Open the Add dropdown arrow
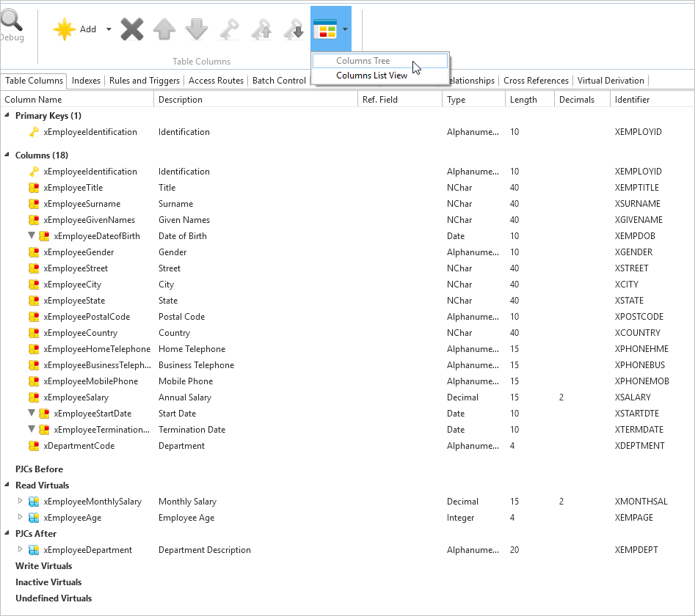Screen dimensions: 695x616 109,29
